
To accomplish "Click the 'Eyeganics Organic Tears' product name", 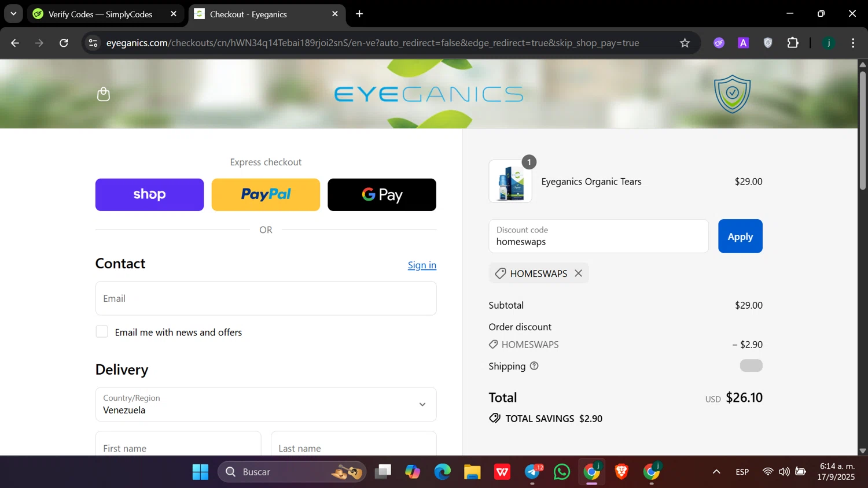I will (x=591, y=182).
